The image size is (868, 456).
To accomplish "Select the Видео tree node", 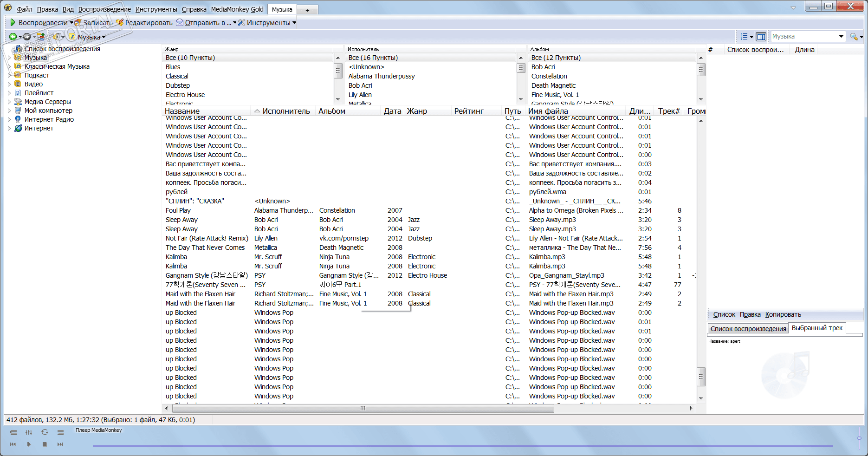I will tap(33, 84).
